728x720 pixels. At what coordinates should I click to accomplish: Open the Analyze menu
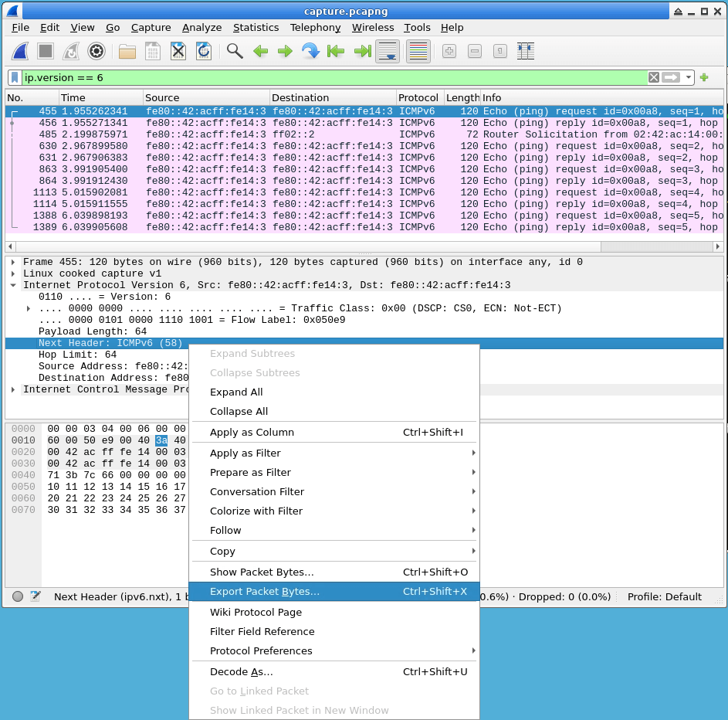(201, 27)
